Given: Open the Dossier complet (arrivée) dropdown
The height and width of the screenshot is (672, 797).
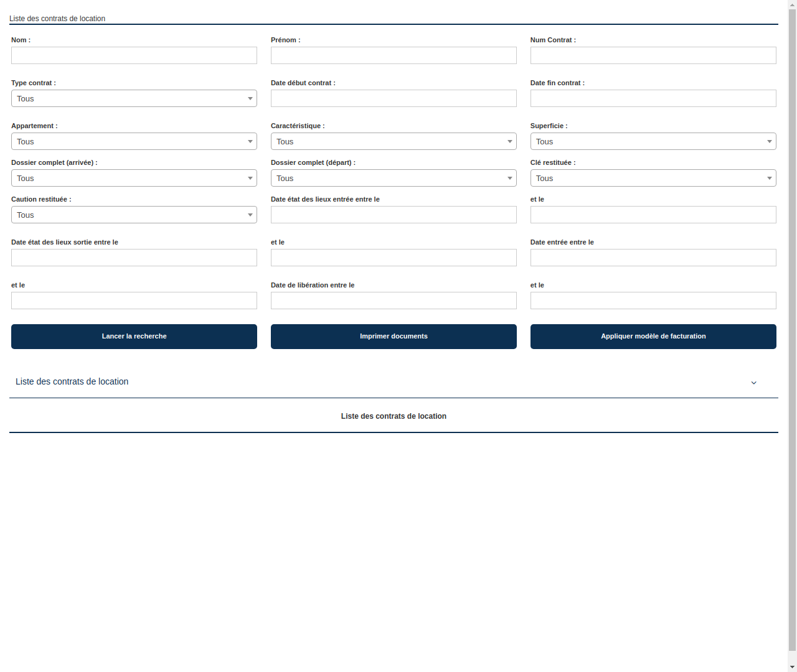Looking at the screenshot, I should click(x=134, y=178).
